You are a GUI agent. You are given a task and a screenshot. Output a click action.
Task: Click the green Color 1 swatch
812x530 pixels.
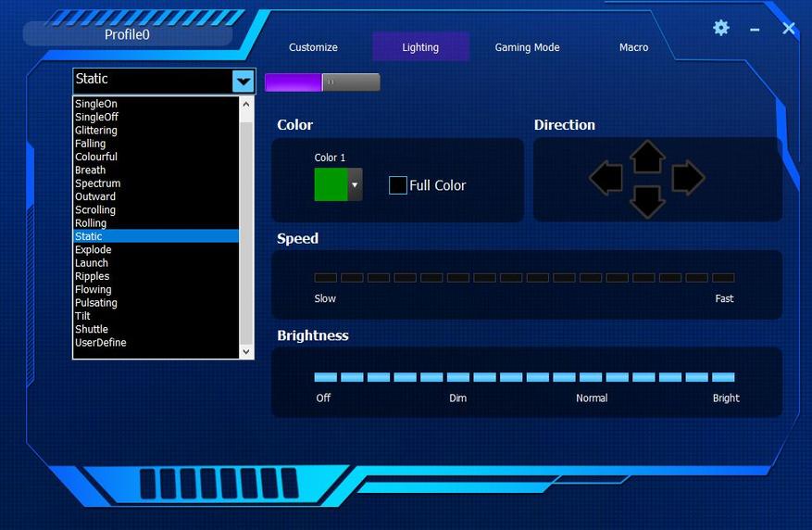331,184
